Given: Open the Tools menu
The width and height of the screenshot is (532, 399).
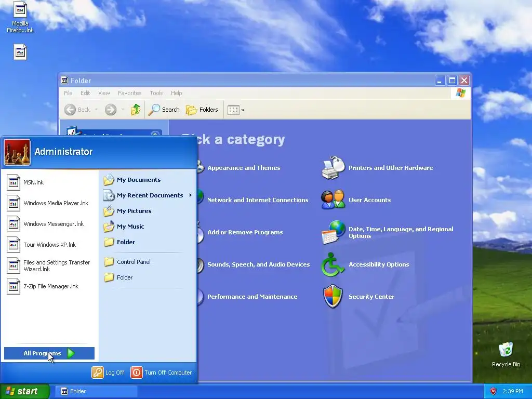Looking at the screenshot, I should coord(156,93).
